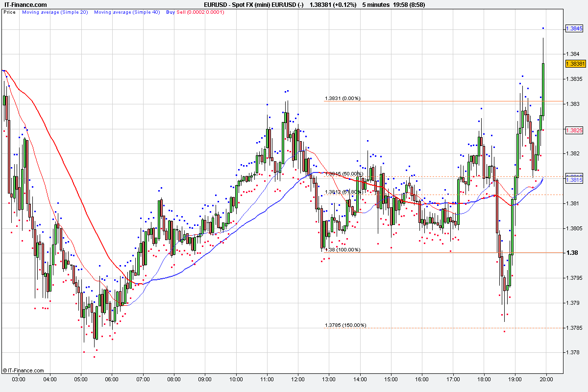Select the 20:00 time axis label
The height and width of the screenshot is (392, 588).
point(546,379)
